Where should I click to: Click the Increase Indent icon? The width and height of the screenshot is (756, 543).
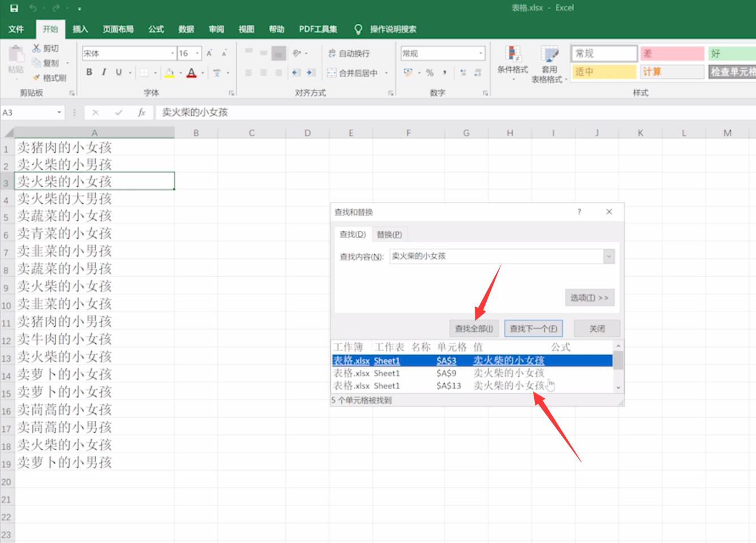[x=311, y=73]
